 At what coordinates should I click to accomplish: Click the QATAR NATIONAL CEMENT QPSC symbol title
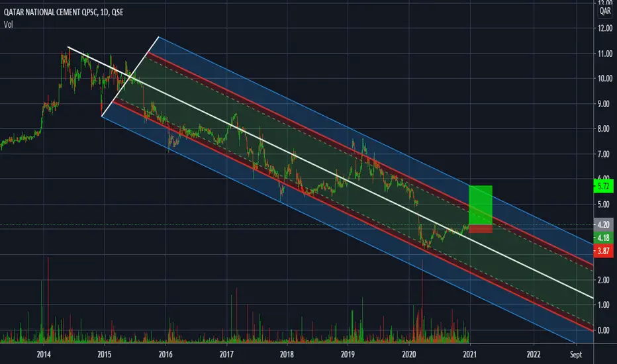[64, 12]
